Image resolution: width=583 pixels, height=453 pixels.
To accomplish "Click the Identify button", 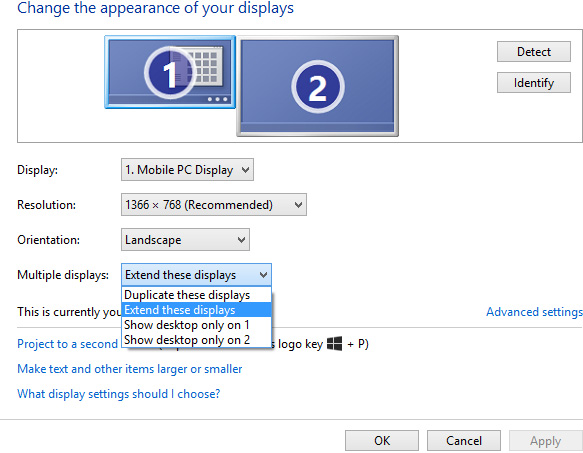I will pos(534,83).
